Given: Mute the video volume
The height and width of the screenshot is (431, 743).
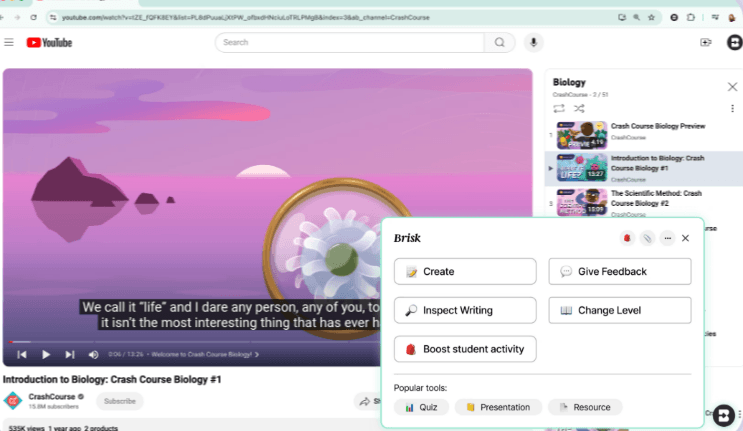Looking at the screenshot, I should (93, 354).
